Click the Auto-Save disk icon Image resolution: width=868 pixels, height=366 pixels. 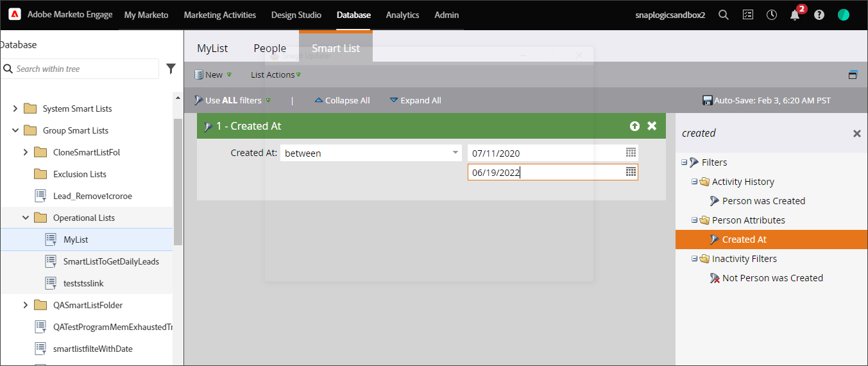708,100
